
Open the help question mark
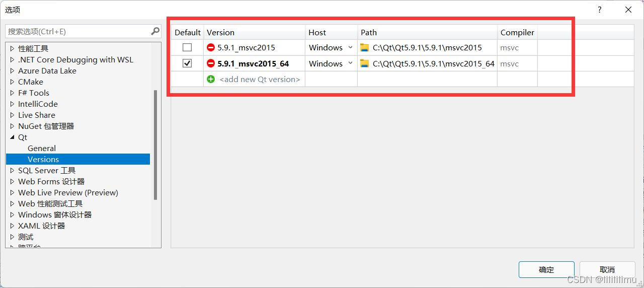pos(599,10)
